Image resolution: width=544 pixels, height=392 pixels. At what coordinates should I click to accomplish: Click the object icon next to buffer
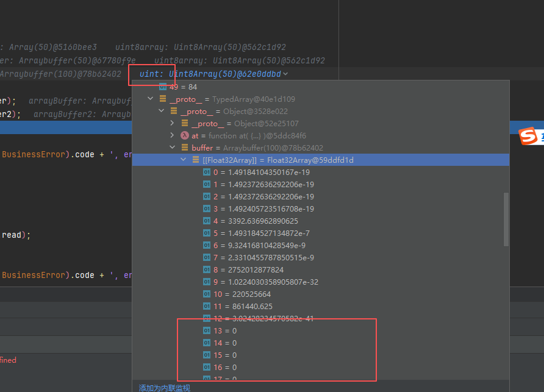coord(185,148)
